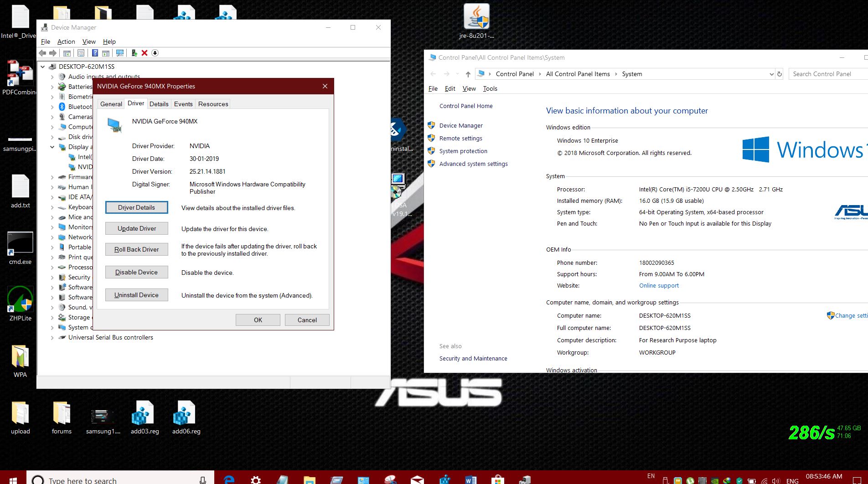Click the refresh icon beside address bar
Image resolution: width=868 pixels, height=484 pixels.
pyautogui.click(x=780, y=74)
